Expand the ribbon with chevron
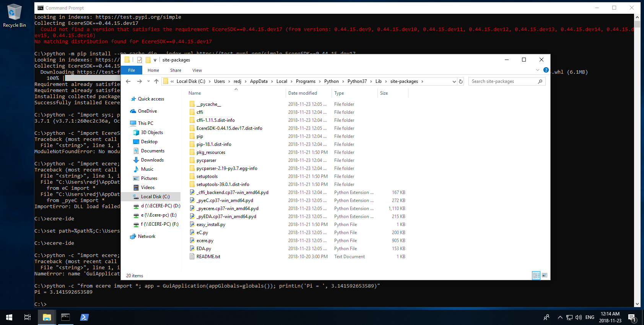The image size is (644, 325). [x=538, y=70]
